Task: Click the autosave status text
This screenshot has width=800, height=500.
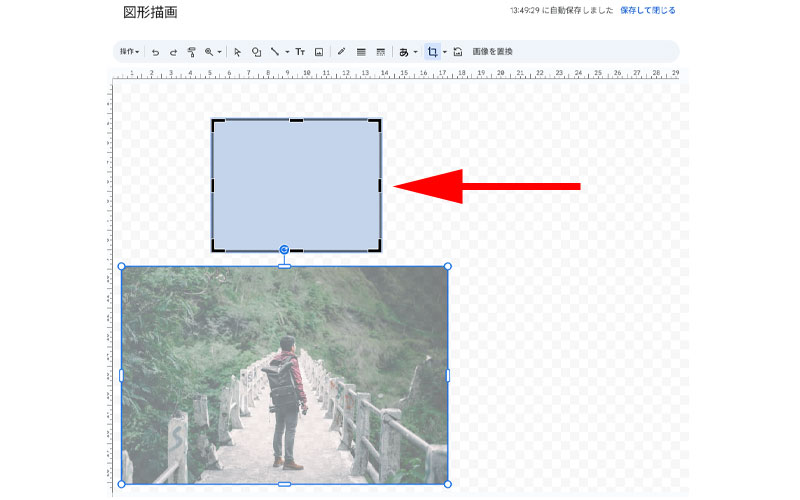Action: point(561,10)
